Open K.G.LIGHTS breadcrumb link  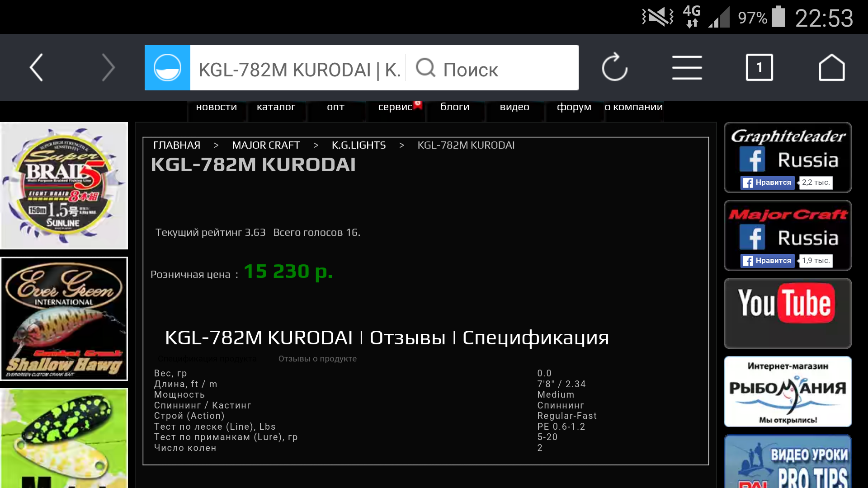359,145
